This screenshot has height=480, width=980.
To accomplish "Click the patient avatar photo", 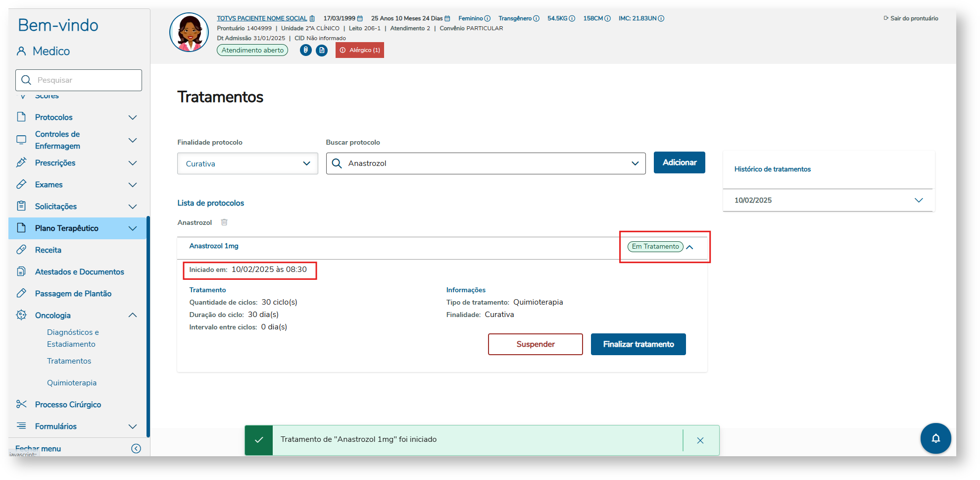I will (189, 33).
